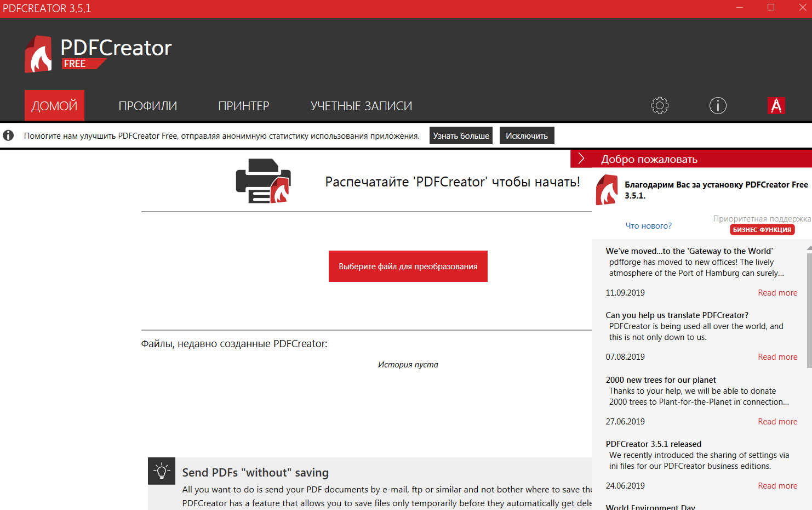812x510 pixels.
Task: Click the lightbulb tip icon
Action: click(x=162, y=471)
